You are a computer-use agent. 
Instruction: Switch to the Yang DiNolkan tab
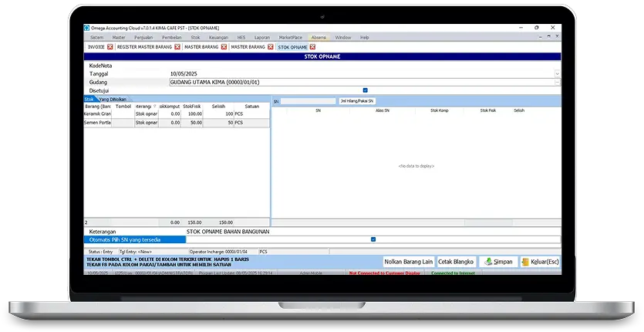[x=113, y=99]
